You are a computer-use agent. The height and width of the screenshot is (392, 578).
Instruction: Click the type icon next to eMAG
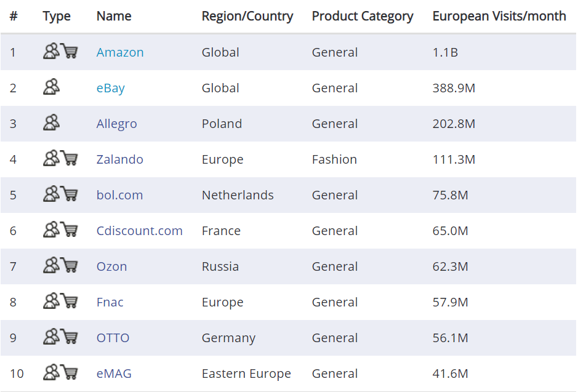pyautogui.click(x=60, y=372)
